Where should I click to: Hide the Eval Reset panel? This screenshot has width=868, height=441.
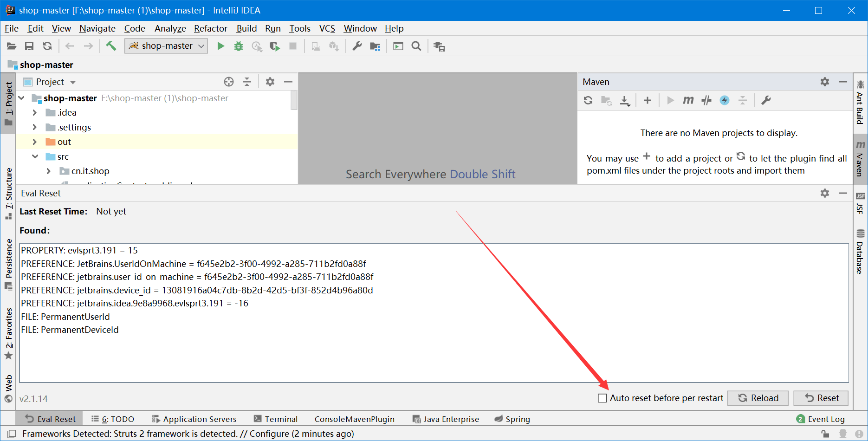click(843, 193)
